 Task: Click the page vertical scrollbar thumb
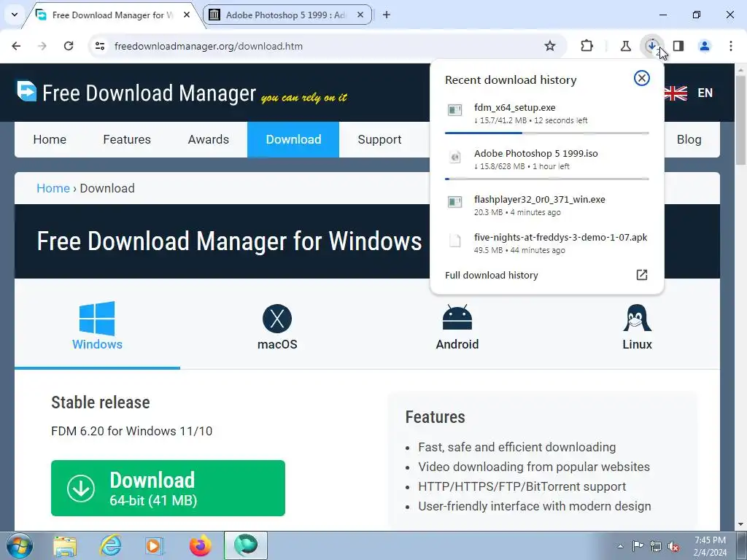(741, 120)
